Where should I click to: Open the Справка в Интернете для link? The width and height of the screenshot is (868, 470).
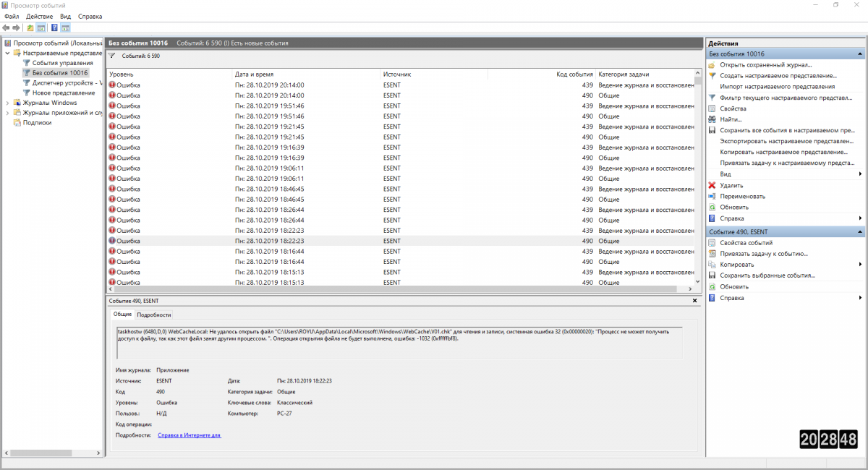pos(190,435)
